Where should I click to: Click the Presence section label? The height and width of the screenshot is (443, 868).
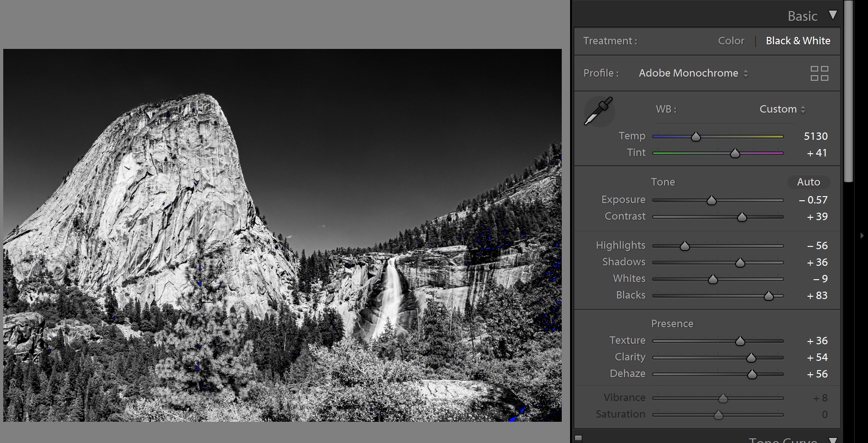click(672, 323)
